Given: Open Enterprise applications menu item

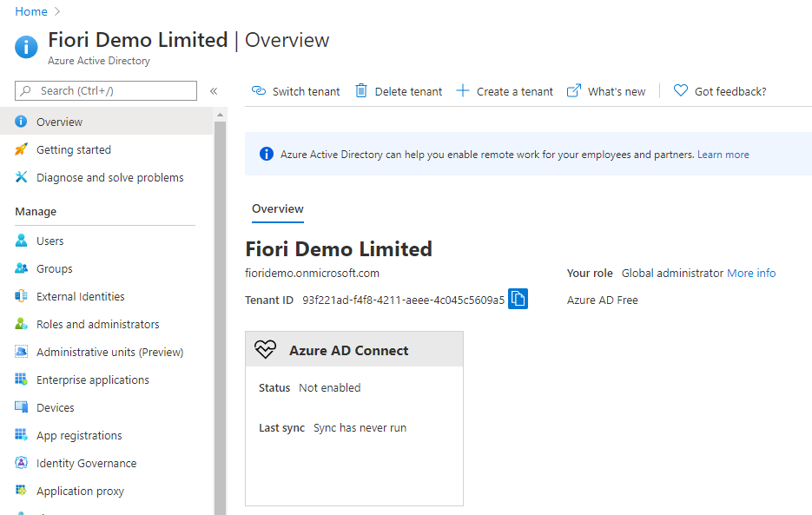Looking at the screenshot, I should (x=106, y=380).
